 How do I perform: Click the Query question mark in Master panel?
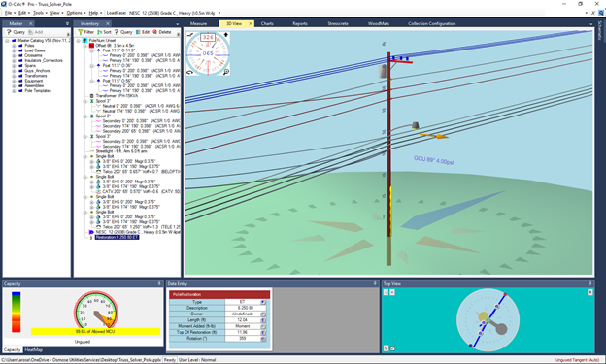[x=9, y=32]
